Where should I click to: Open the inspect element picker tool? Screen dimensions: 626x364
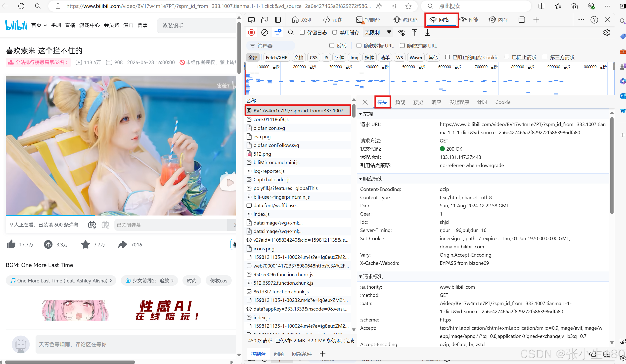251,20
